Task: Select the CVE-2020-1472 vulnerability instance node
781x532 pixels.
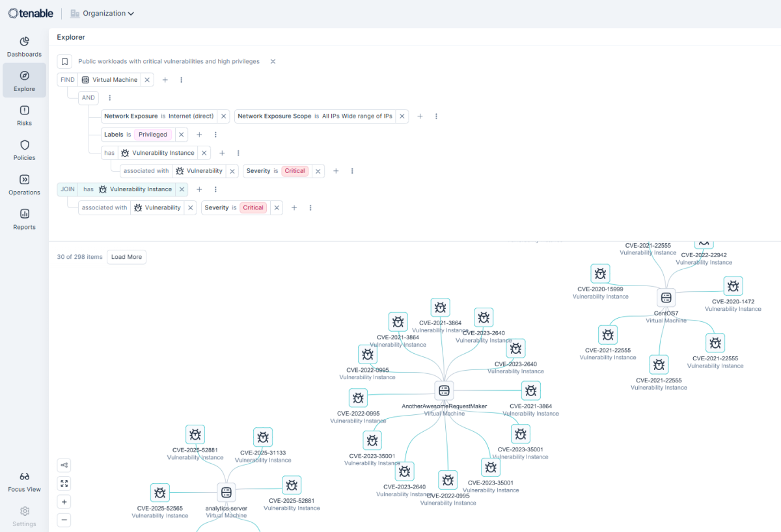Action: (x=733, y=286)
